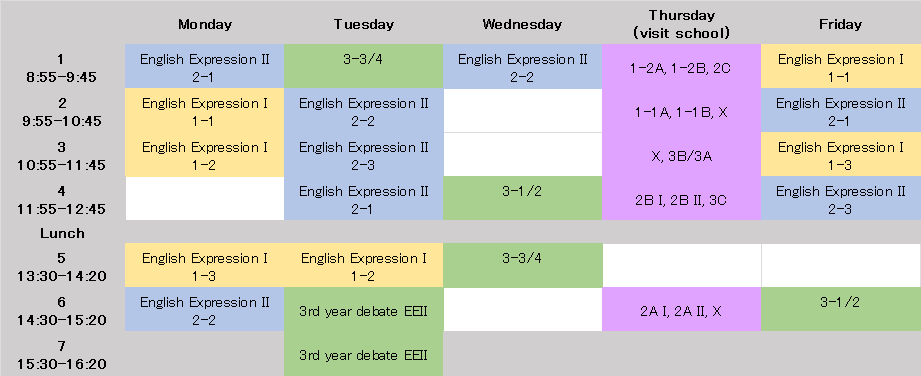
Task: Select Wednesday period 5 cell 3-3/4
Action: [522, 266]
